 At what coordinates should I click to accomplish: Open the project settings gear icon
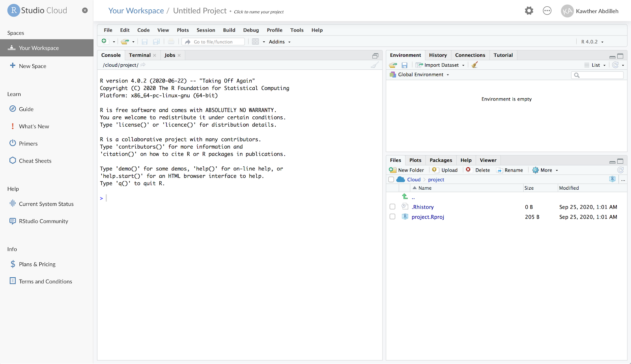click(x=529, y=11)
